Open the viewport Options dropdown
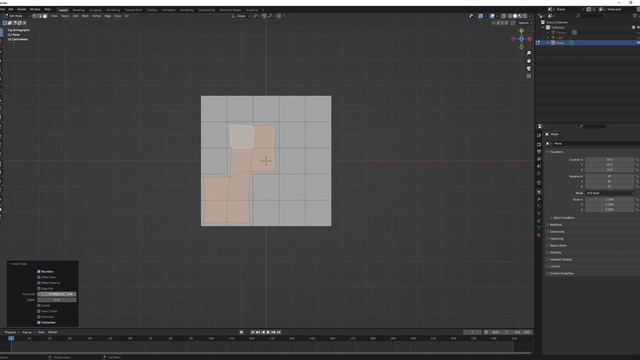Image resolution: width=640 pixels, height=360 pixels. pos(524,23)
